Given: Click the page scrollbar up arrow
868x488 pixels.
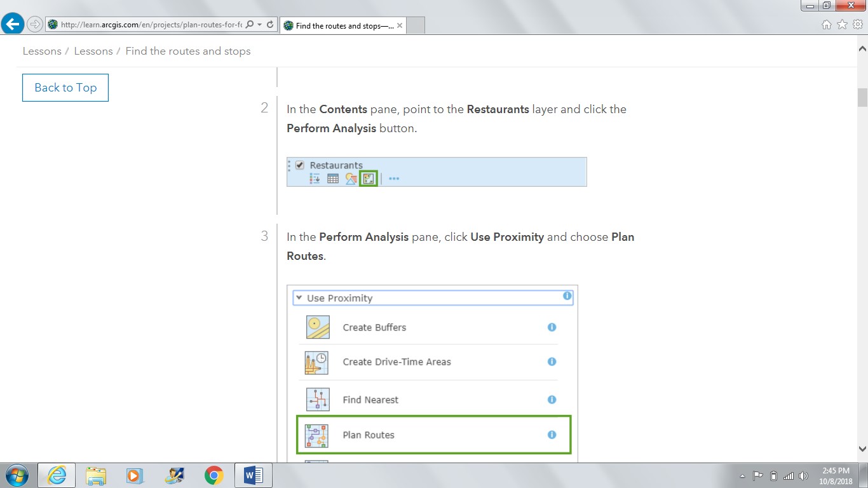Looking at the screenshot, I should 862,48.
